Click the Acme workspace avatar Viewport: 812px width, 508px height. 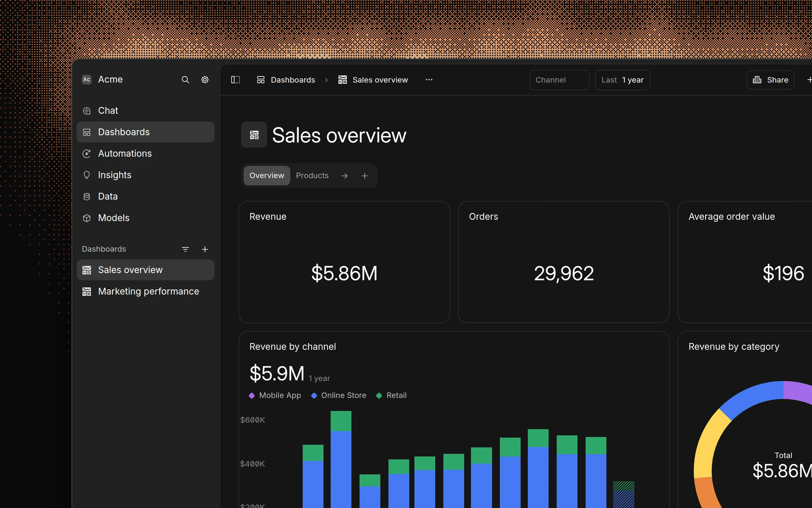point(86,80)
